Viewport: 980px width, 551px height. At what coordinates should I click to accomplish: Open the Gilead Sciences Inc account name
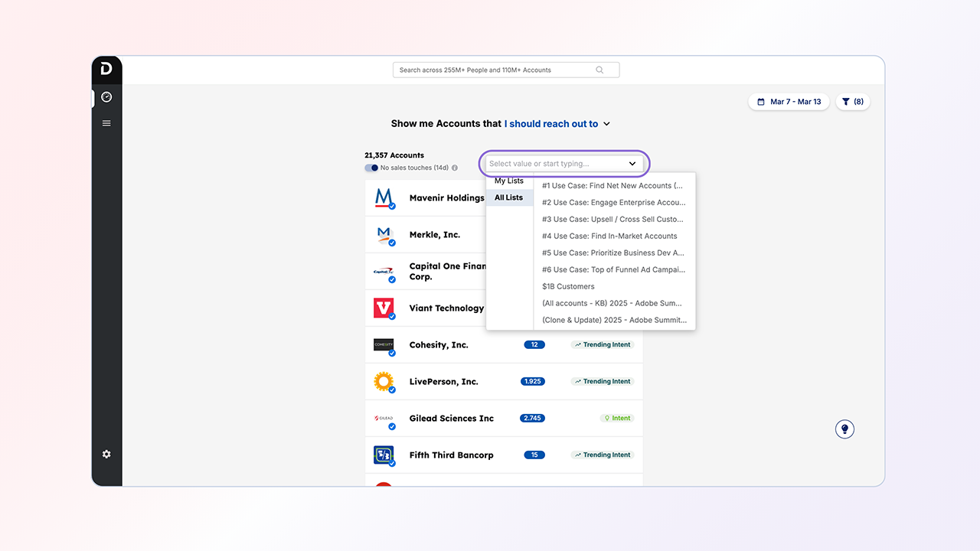click(452, 419)
